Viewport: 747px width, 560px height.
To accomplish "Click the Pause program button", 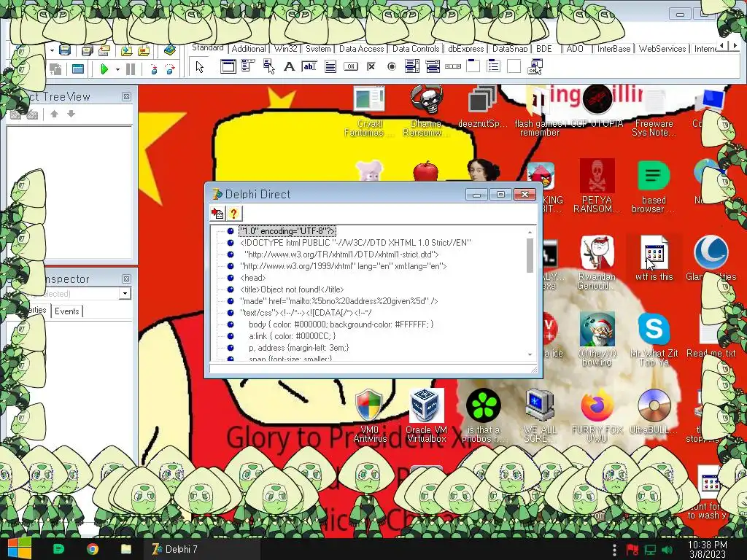I will pyautogui.click(x=131, y=69).
